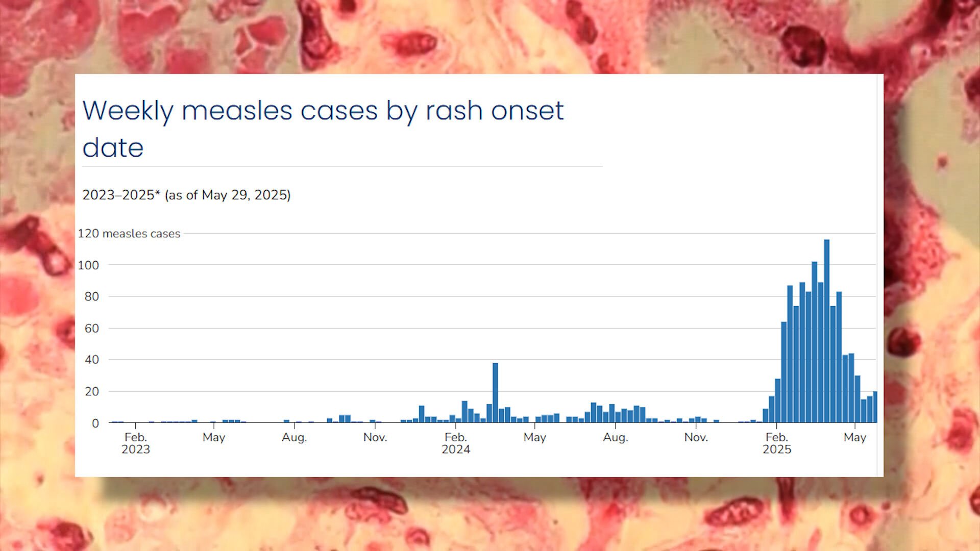Click the 40 y-axis label
This screenshot has height=551, width=980.
(x=92, y=360)
